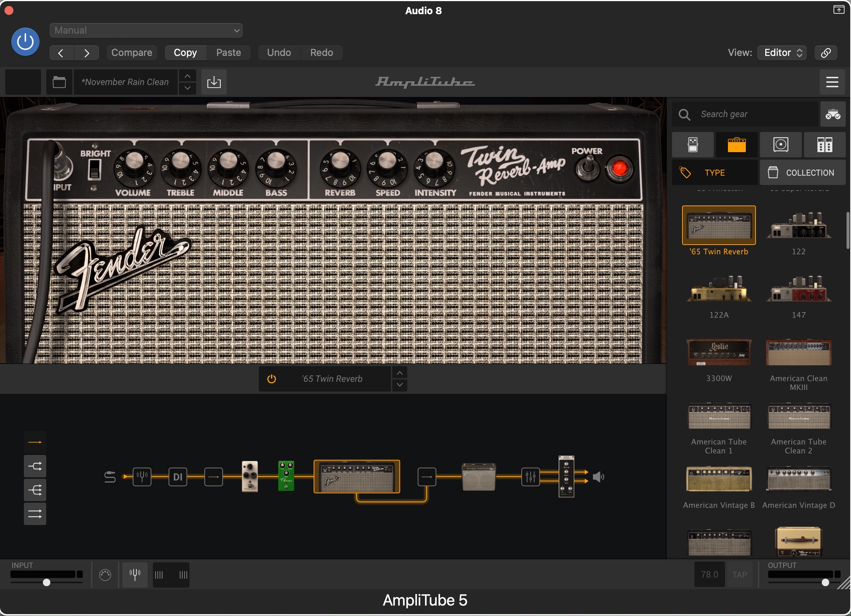851x616 pixels.
Task: Open the Manual preset dropdown
Action: point(146,30)
